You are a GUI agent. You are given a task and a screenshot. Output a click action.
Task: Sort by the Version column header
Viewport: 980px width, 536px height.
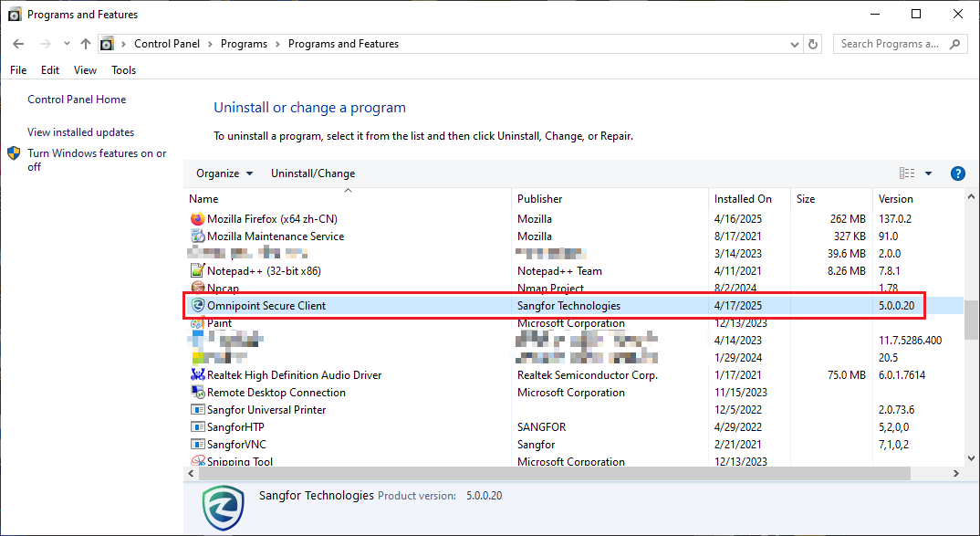coord(919,199)
